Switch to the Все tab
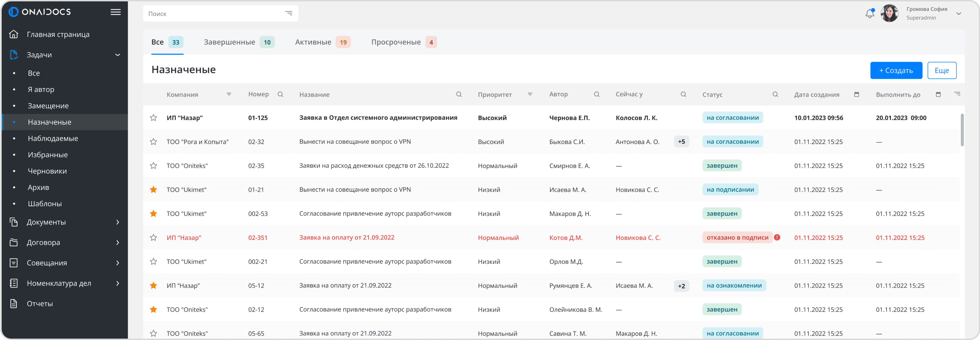 click(x=167, y=42)
